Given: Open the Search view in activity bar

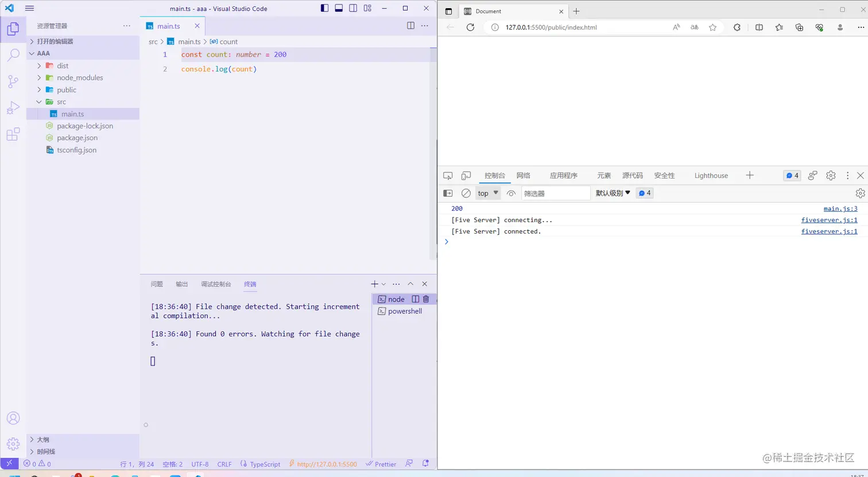Looking at the screenshot, I should click(13, 55).
